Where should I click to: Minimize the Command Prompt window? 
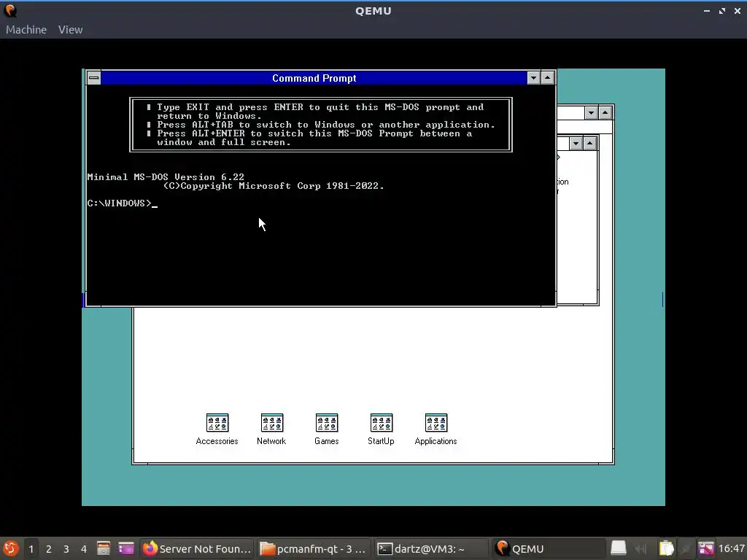533,77
